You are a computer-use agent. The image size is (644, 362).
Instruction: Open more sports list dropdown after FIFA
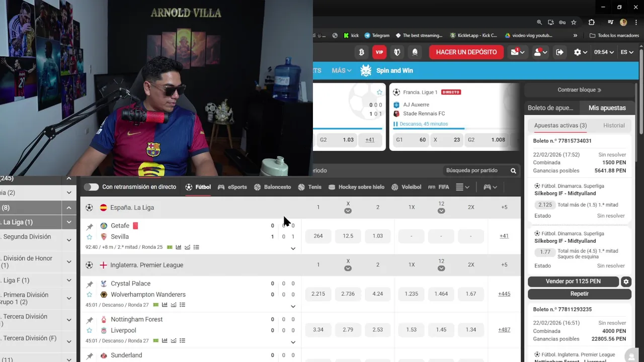463,187
